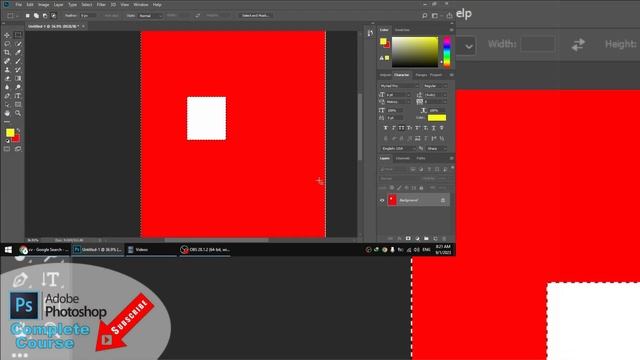Select the Lasso tool
640x360 pixels.
7,44
